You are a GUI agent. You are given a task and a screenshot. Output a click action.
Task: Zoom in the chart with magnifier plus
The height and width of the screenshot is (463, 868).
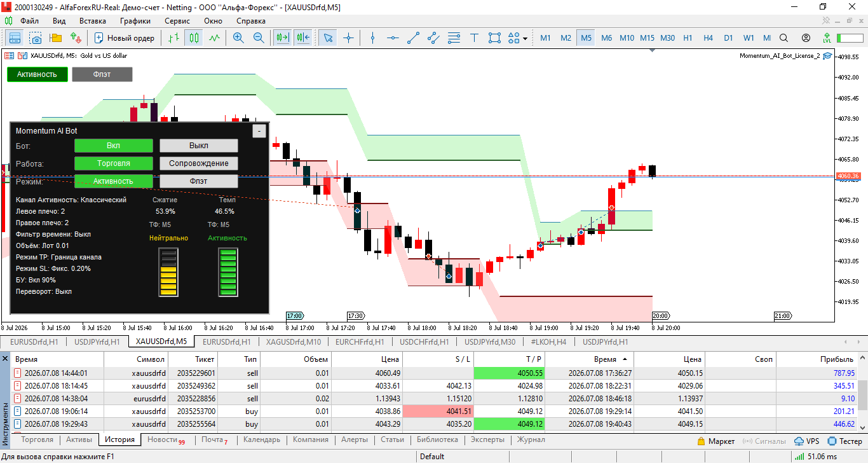pos(238,38)
